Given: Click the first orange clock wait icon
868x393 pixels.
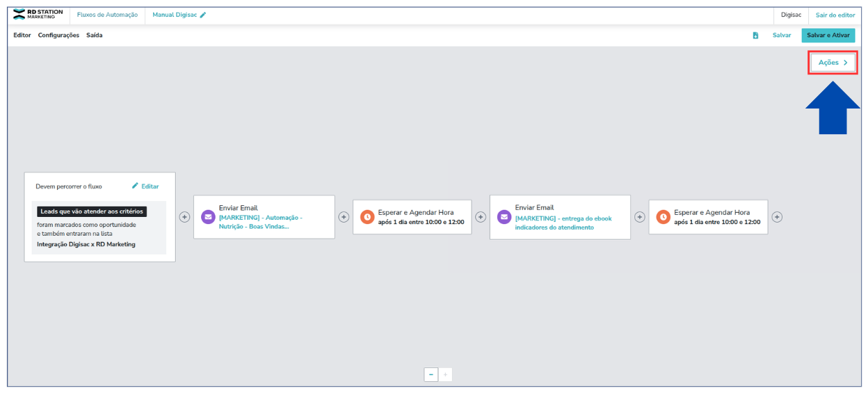Looking at the screenshot, I should point(367,217).
